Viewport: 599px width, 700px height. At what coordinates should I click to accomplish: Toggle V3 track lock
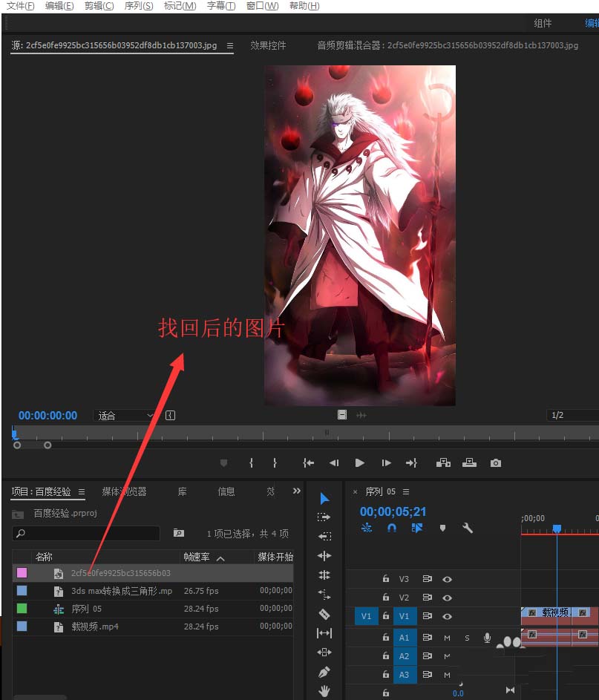(x=386, y=578)
